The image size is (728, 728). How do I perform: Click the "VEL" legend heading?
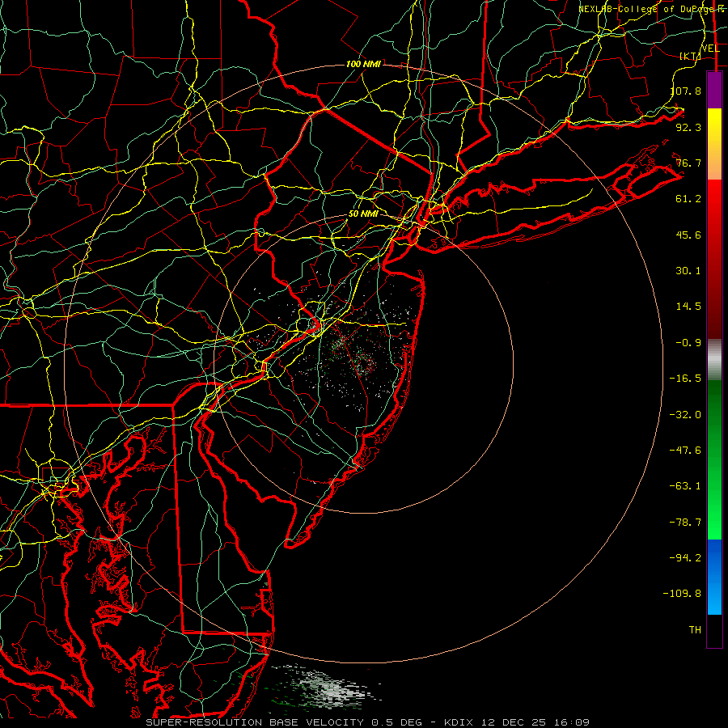[x=710, y=49]
